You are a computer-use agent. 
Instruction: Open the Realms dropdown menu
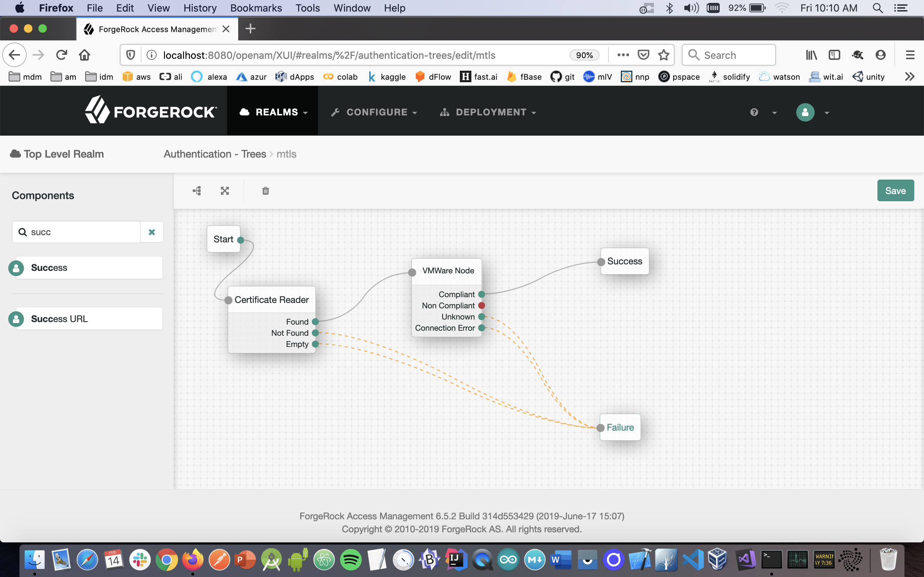coord(273,112)
